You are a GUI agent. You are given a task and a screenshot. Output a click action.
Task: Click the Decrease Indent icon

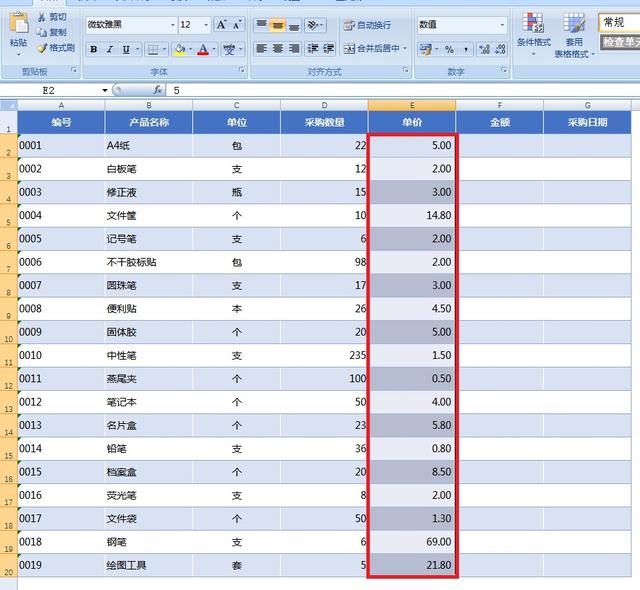(x=313, y=49)
